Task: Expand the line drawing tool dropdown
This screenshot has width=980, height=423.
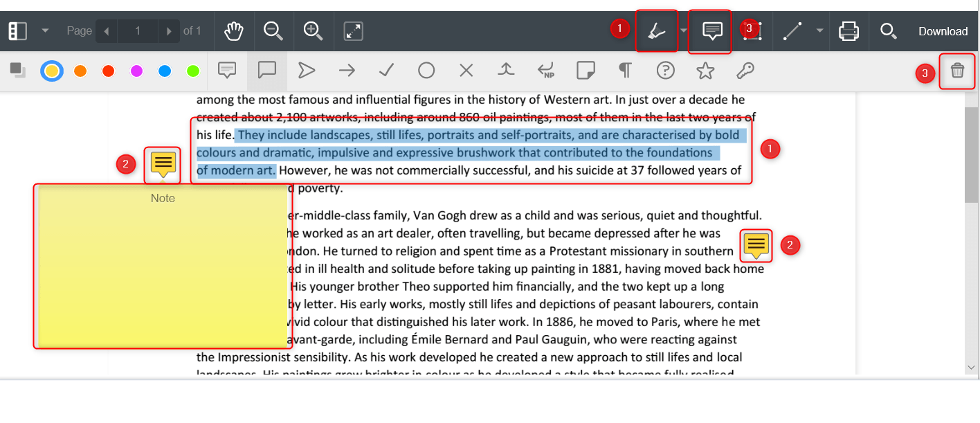Action: pyautogui.click(x=819, y=31)
